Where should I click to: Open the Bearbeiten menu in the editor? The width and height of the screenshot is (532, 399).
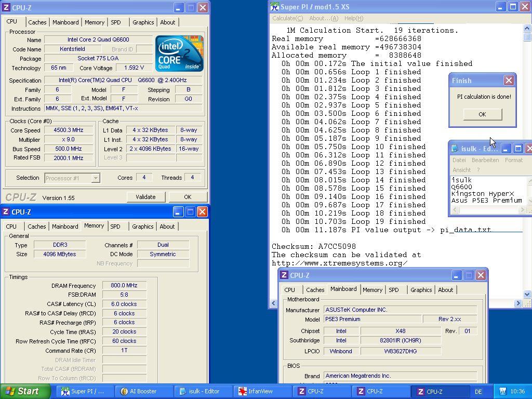click(x=485, y=160)
